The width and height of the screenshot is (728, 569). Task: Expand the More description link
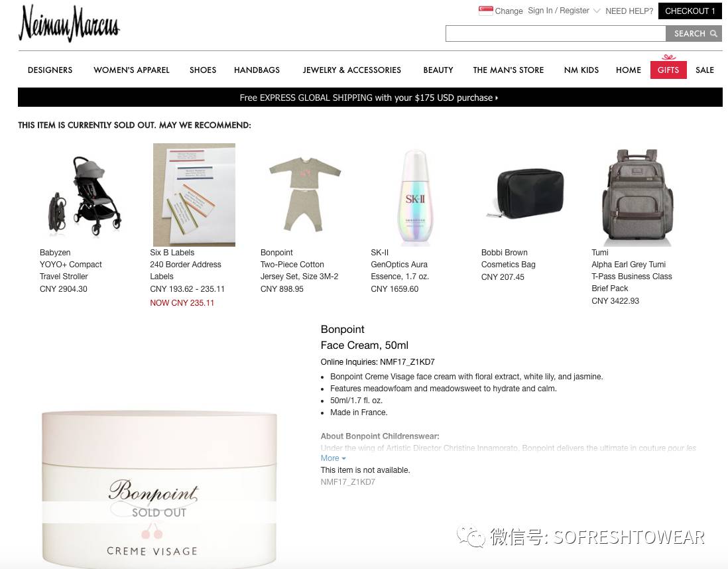(333, 458)
